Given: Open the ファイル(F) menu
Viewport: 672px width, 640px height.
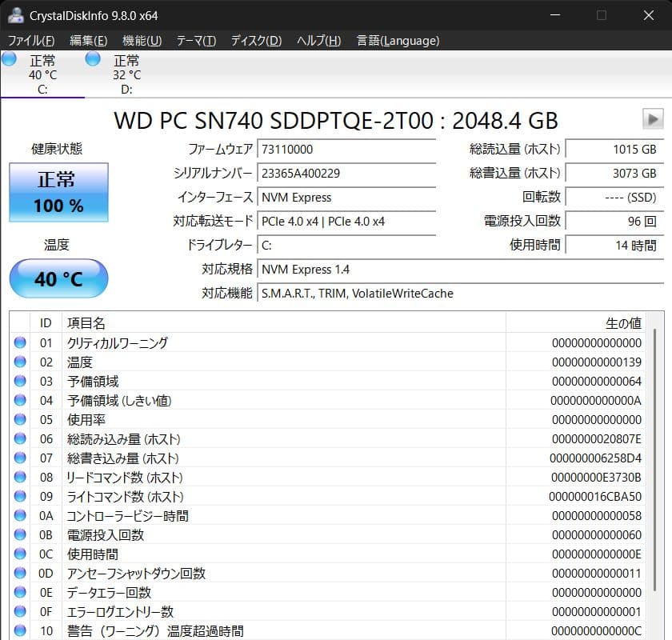Looking at the screenshot, I should (31, 41).
